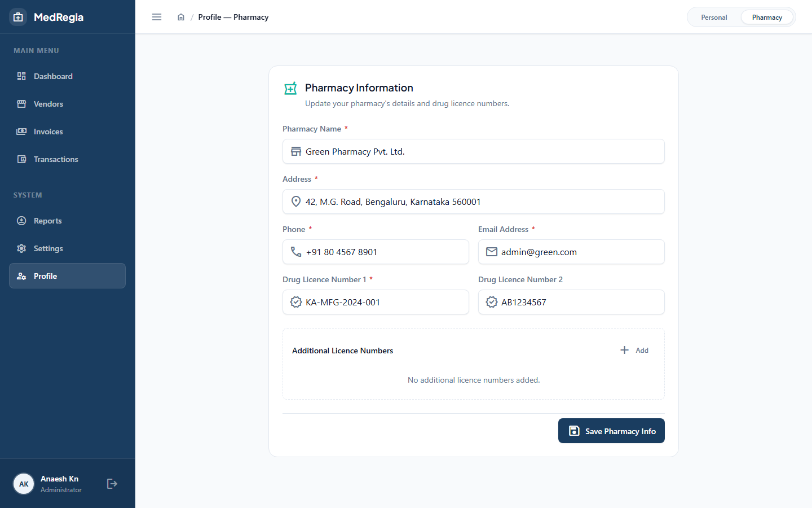Image resolution: width=812 pixels, height=508 pixels.
Task: Click the envelope icon in Email field
Action: pyautogui.click(x=492, y=252)
